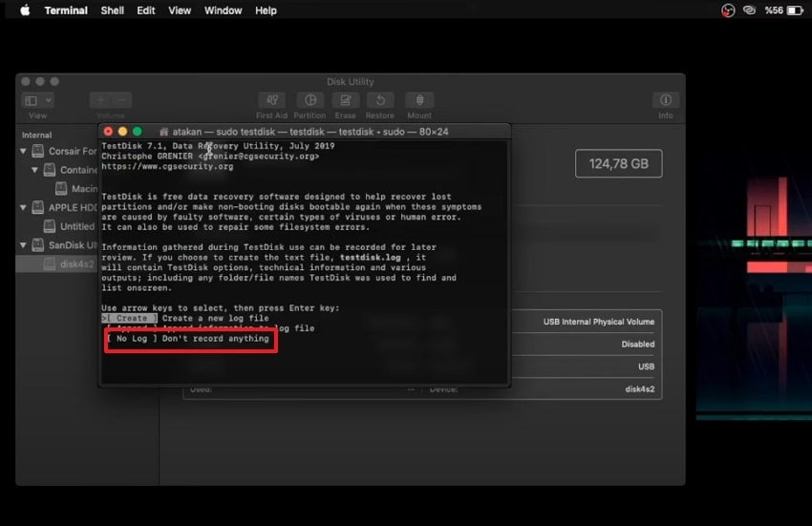This screenshot has height=526, width=812.
Task: Click the Disabled value in info table
Action: tap(638, 345)
